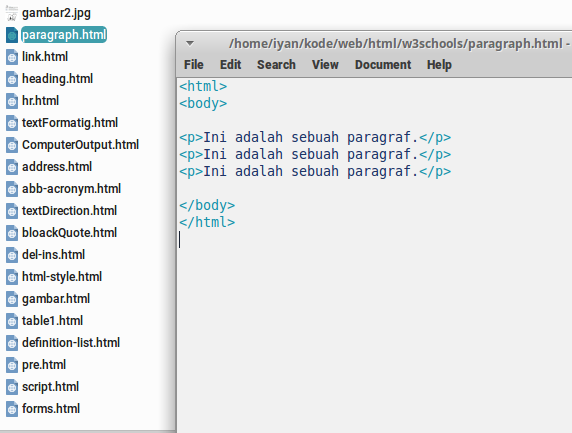Click the hr.html file icon

12,101
